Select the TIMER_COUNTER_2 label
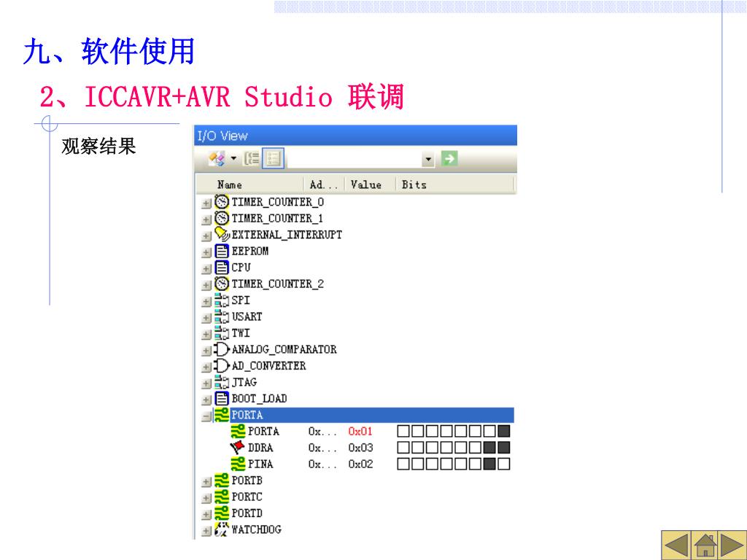Viewport: 747px width, 560px height. point(278,284)
